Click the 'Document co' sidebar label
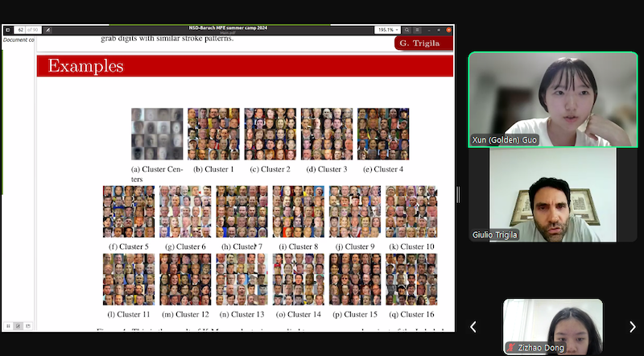This screenshot has width=644, height=356. click(19, 40)
